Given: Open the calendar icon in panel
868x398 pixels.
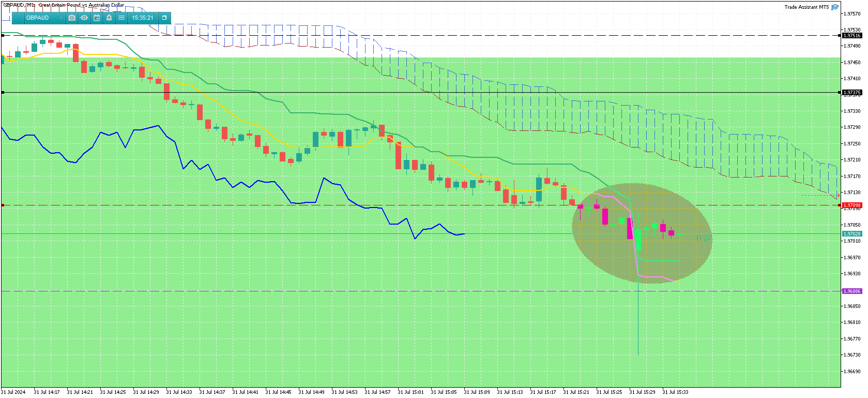Looking at the screenshot, I should click(97, 18).
